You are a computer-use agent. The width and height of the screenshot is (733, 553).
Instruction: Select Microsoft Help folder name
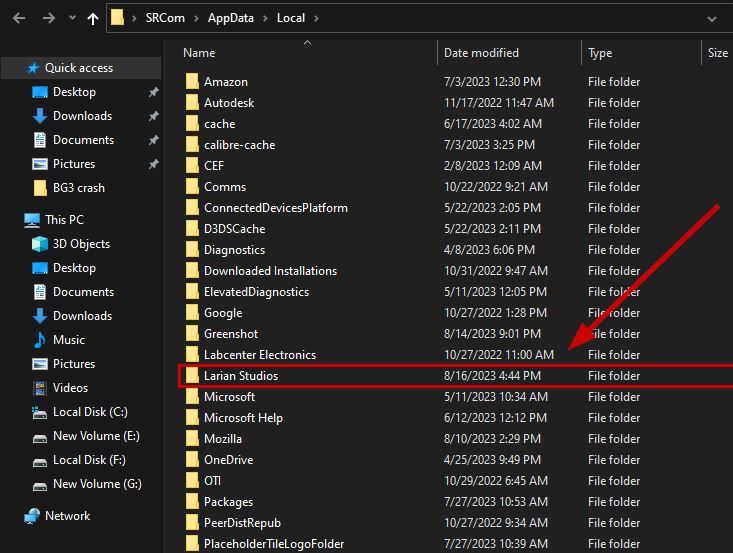tap(243, 418)
